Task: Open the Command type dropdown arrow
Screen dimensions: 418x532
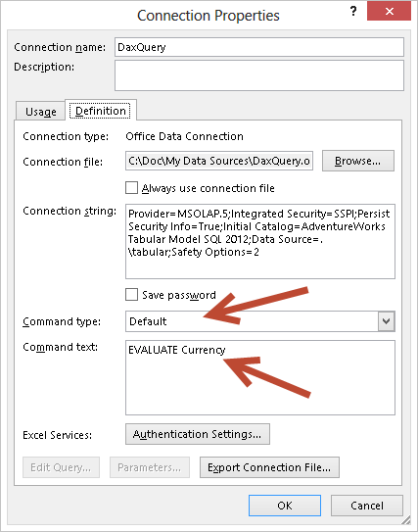Action: 386,321
